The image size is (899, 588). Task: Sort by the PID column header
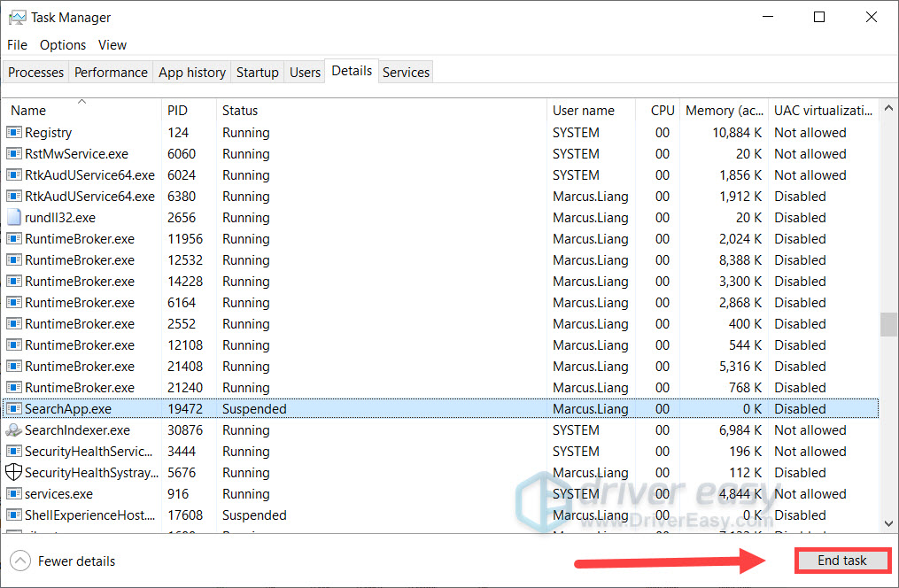click(177, 111)
